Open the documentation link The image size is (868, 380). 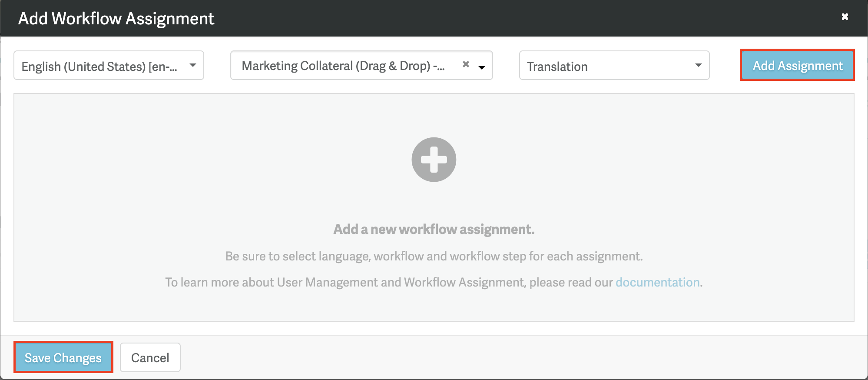point(657,282)
